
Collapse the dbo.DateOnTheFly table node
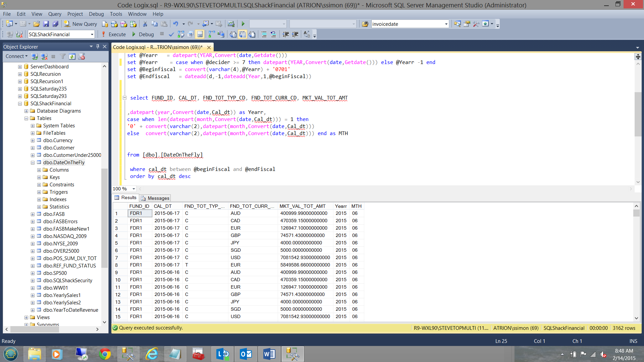pyautogui.click(x=33, y=163)
